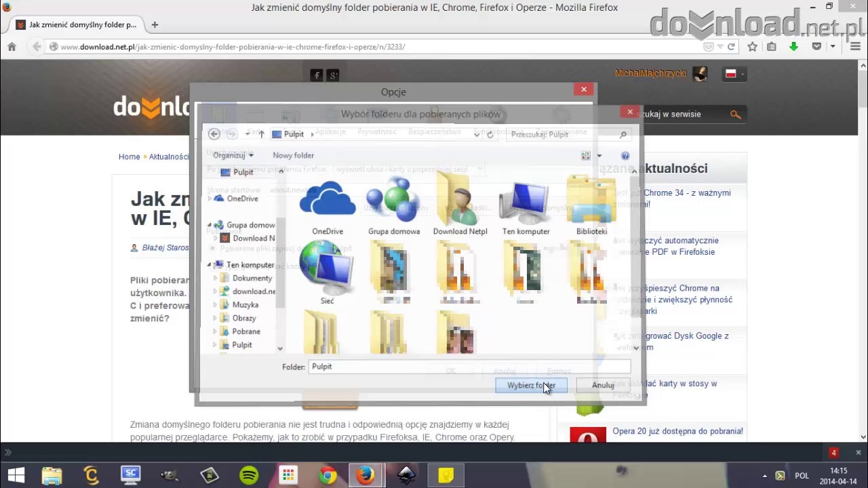
Task: Open the address path history dropdown
Action: 477,134
